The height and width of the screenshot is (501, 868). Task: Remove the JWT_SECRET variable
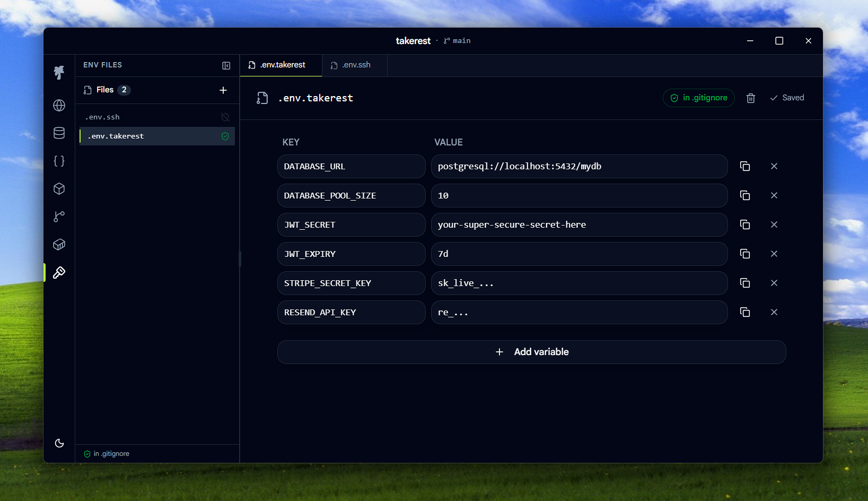(x=774, y=225)
